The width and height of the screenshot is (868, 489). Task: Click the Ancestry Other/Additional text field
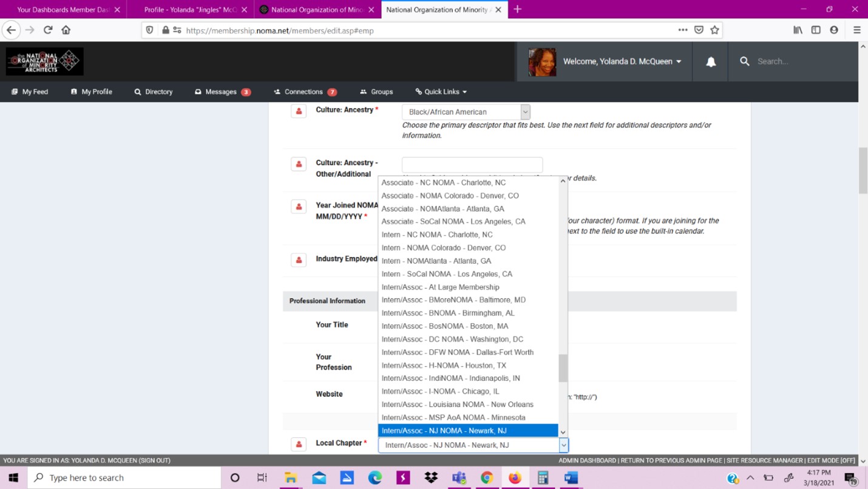coord(472,165)
